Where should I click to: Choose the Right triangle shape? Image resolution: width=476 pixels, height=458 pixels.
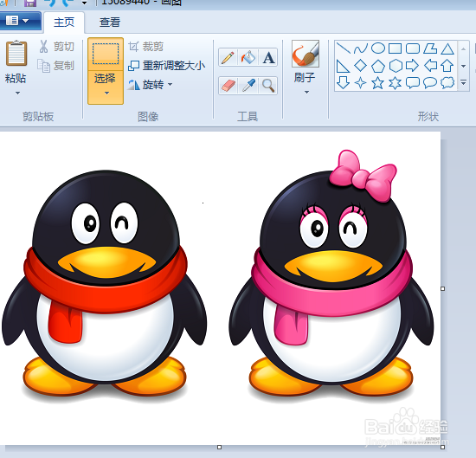click(x=344, y=66)
